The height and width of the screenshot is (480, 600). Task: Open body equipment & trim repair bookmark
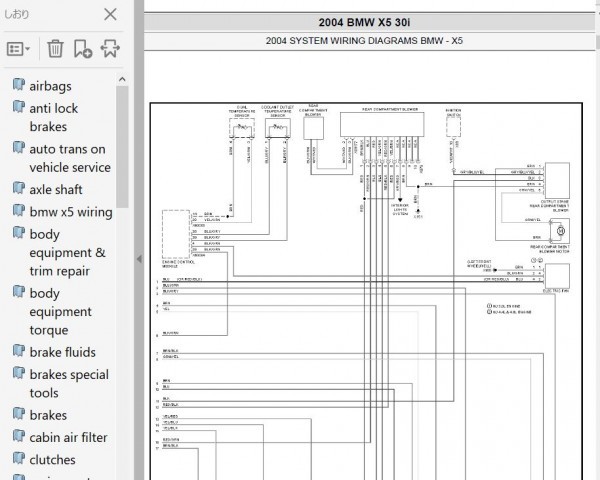67,253
